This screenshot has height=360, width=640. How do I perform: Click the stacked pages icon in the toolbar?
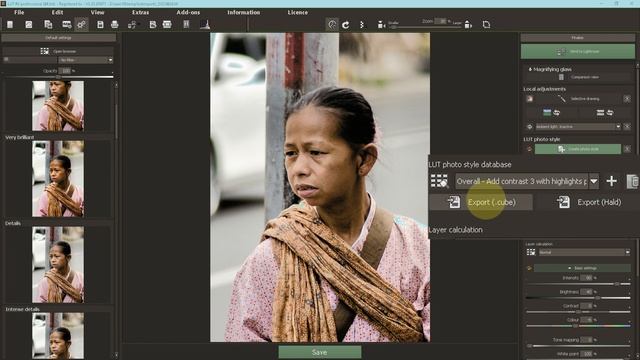point(48,24)
